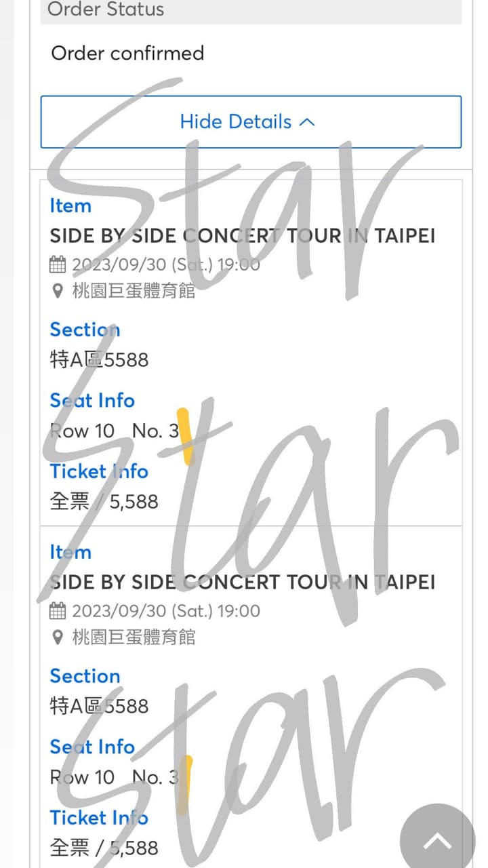Click the first ticket's location pin icon
Screen dimensions: 488x868
(58, 292)
